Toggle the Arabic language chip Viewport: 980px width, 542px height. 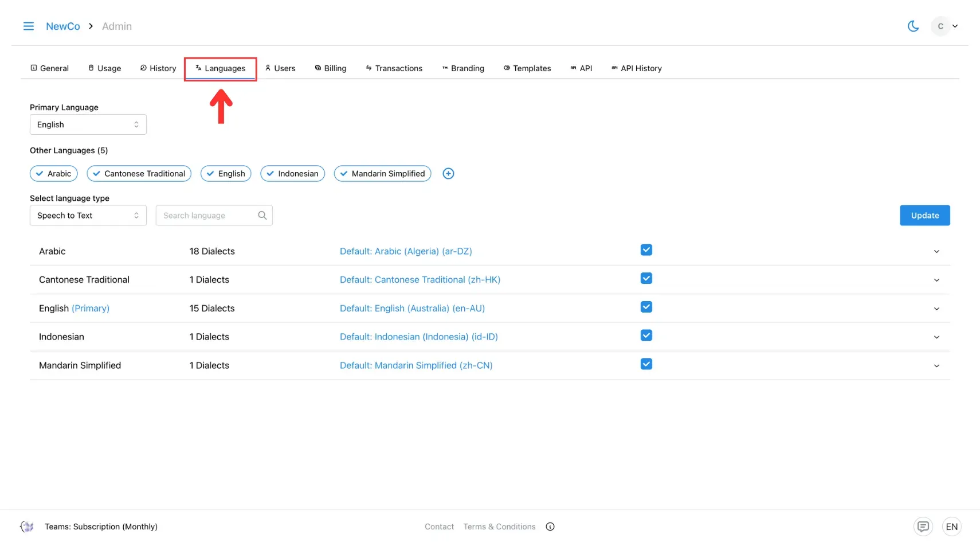click(x=54, y=174)
